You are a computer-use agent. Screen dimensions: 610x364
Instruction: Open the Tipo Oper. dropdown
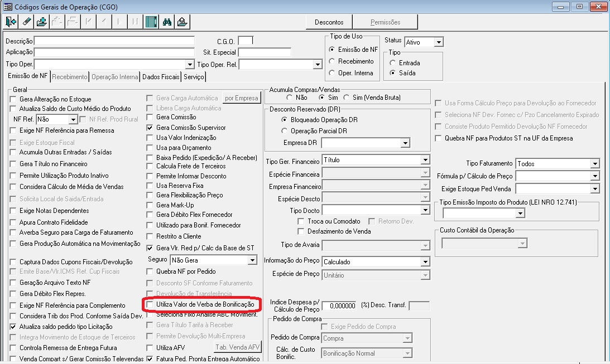[x=189, y=64]
